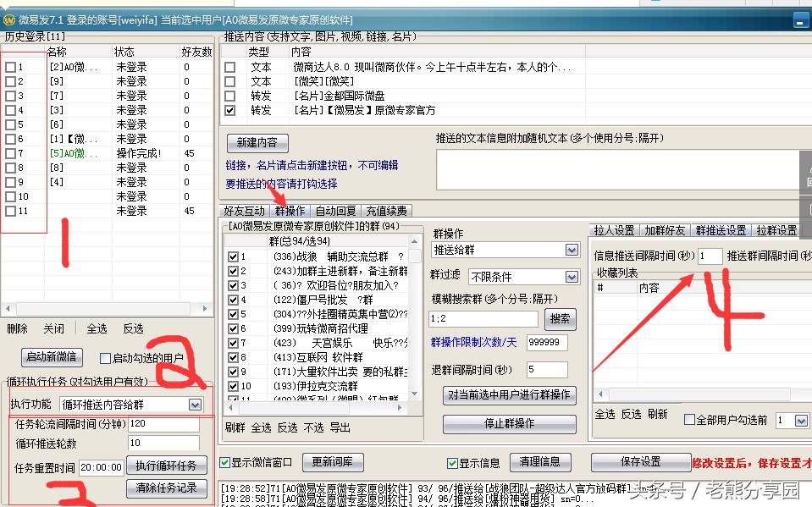Click the app logo icon in title bar
Viewport: 812px width, 507px height.
[x=8, y=20]
